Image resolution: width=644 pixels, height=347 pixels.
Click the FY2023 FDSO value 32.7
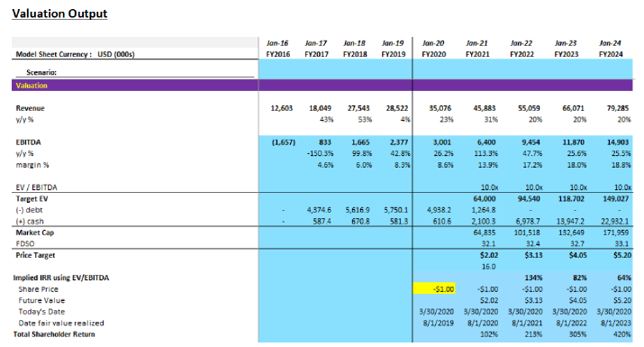click(x=577, y=244)
